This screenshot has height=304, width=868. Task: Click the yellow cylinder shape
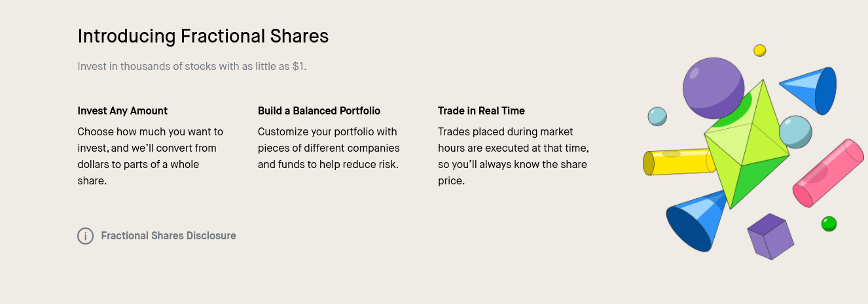[678, 162]
